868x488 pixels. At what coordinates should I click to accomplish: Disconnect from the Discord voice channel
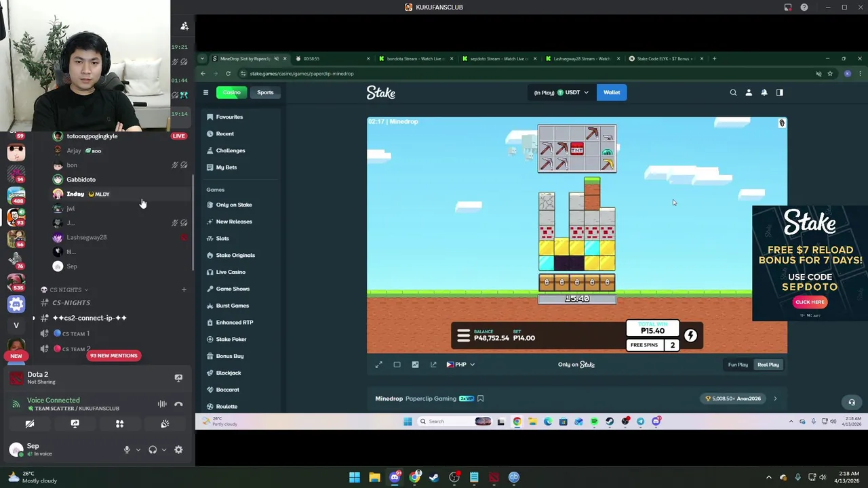point(178,404)
